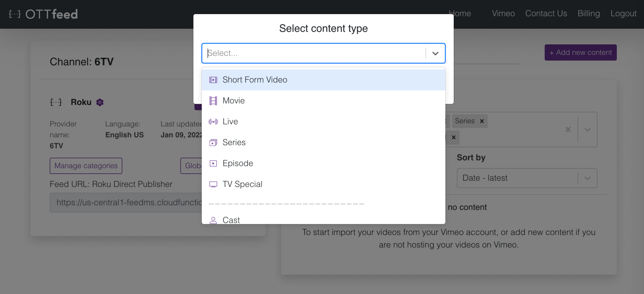Expand the filter selection chevron
This screenshot has height=294, width=644.
click(587, 129)
